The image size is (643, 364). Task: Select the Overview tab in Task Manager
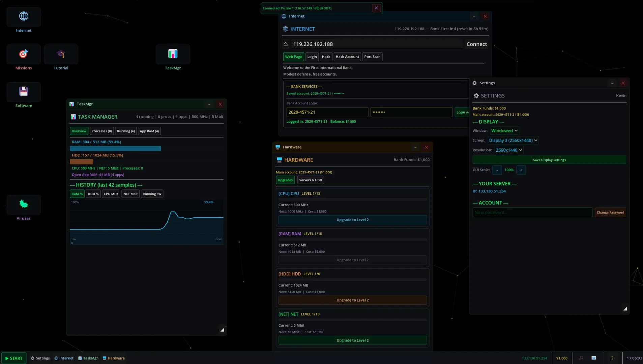point(79,131)
